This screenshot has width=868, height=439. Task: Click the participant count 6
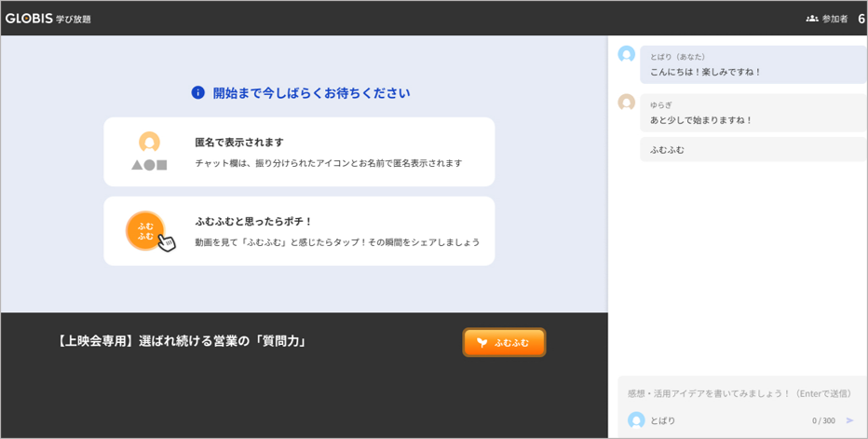[x=861, y=19]
